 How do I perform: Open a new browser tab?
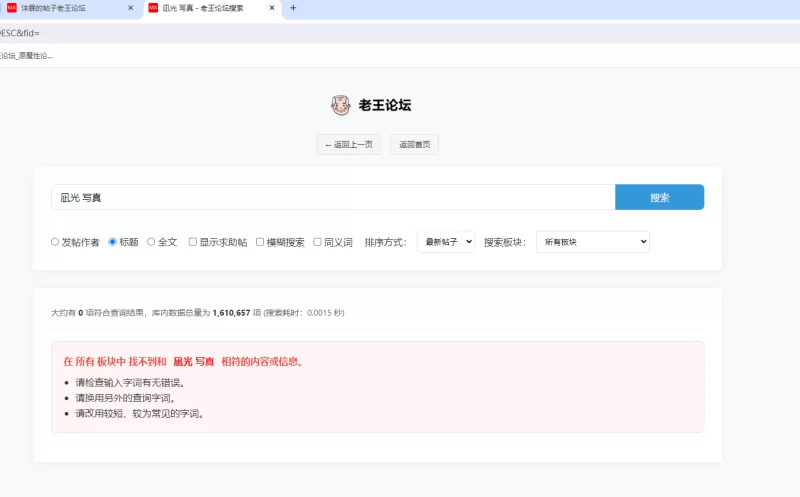[x=293, y=8]
